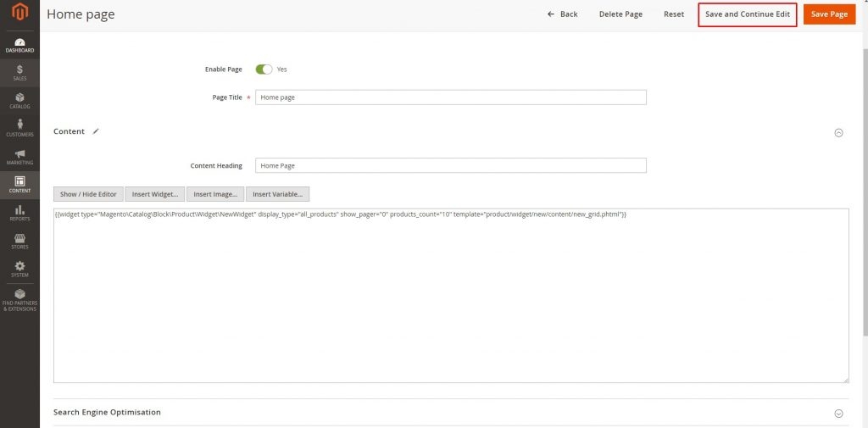868x428 pixels.
Task: Click the Reset button
Action: [x=674, y=14]
